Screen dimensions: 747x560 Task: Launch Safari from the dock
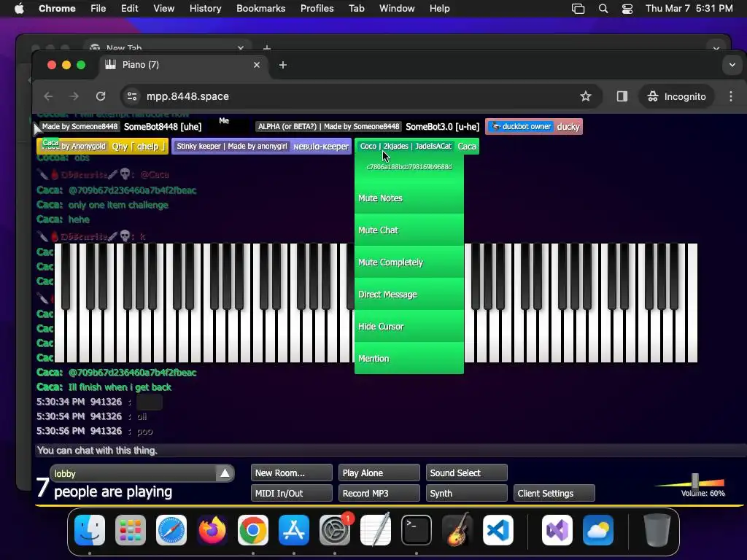coord(171,530)
